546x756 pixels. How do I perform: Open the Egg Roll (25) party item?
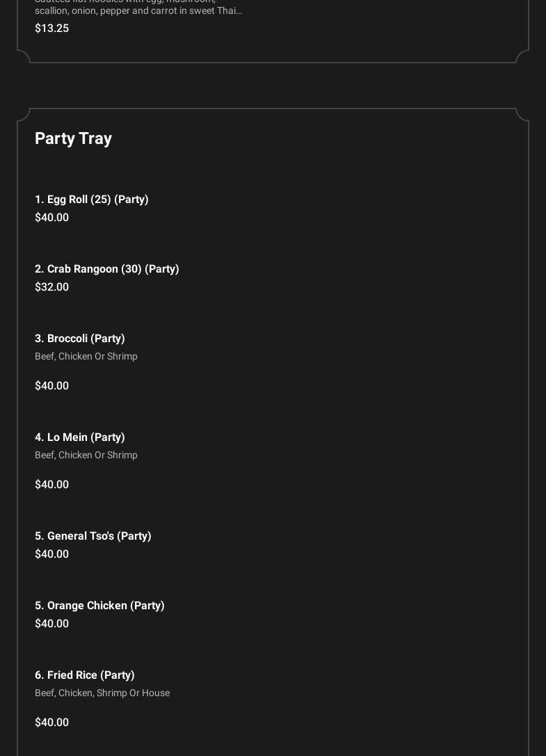click(92, 200)
